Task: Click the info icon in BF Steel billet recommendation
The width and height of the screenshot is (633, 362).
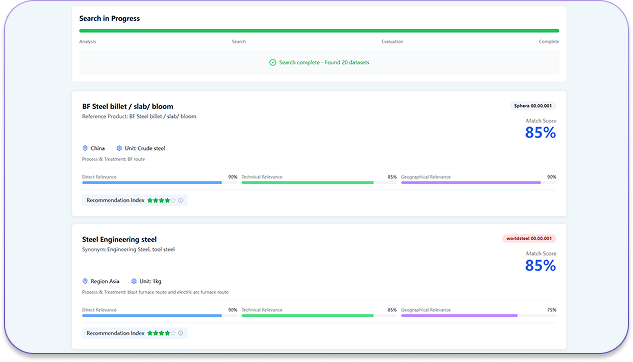Action: coord(181,200)
